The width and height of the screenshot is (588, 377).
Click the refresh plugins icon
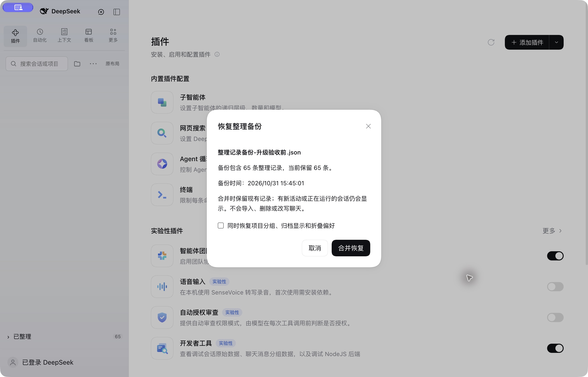(x=491, y=42)
